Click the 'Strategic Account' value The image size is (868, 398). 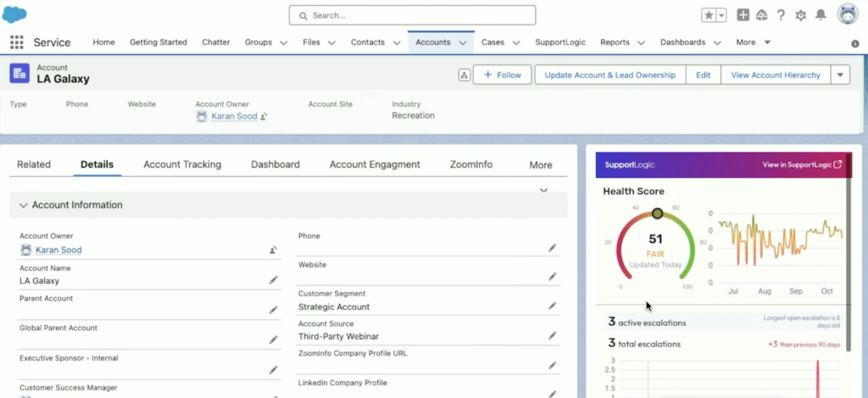tap(334, 307)
